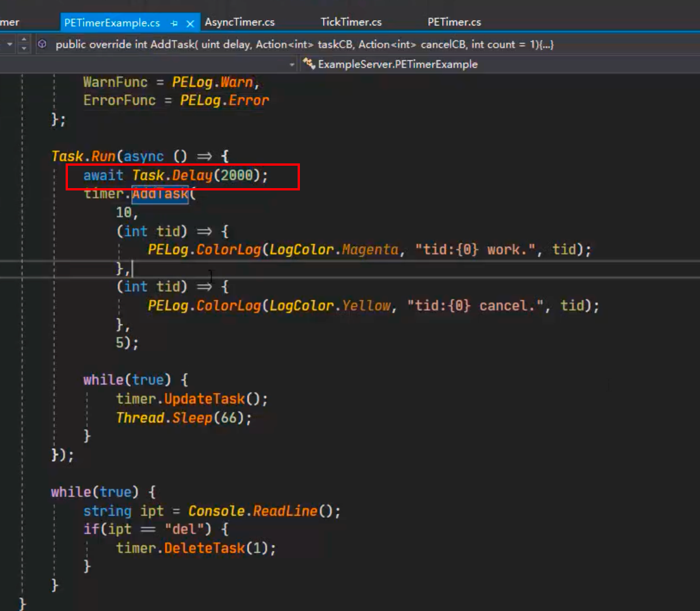The image size is (700, 611).
Task: Open the AsyncTimer.cs tab
Action: (x=239, y=22)
